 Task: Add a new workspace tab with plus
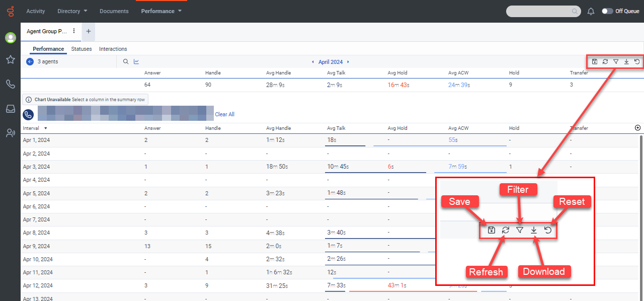coord(89,31)
